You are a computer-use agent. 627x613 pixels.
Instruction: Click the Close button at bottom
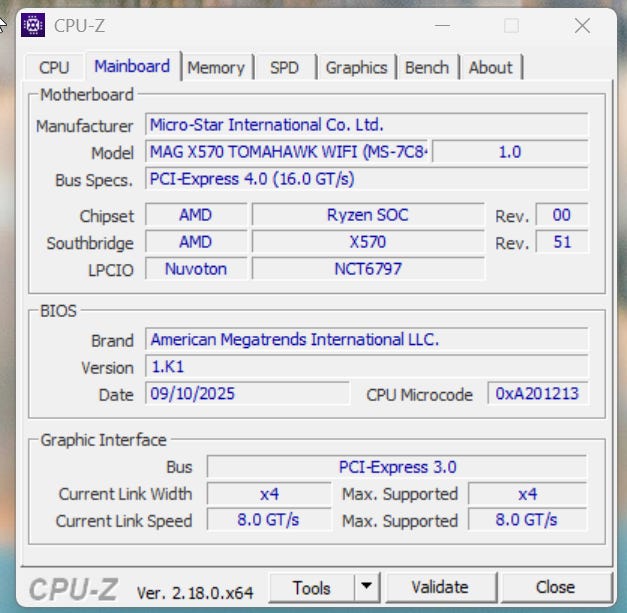tap(556, 587)
